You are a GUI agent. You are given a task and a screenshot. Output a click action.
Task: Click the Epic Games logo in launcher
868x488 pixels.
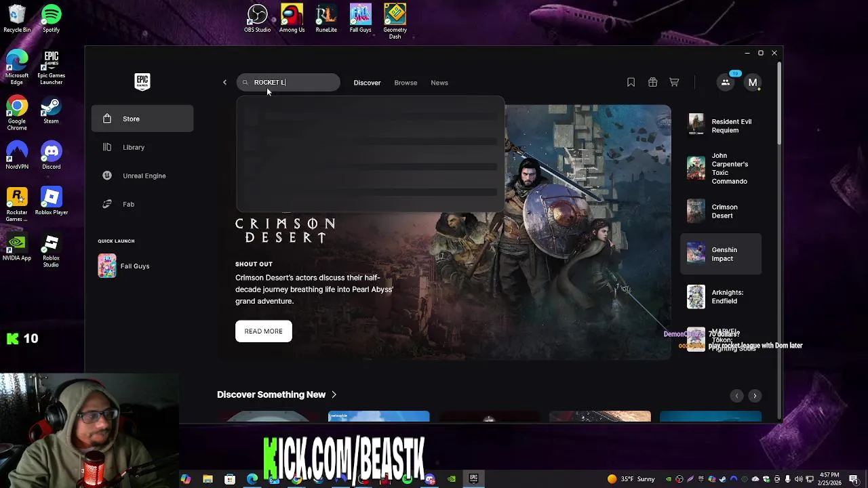(x=142, y=82)
